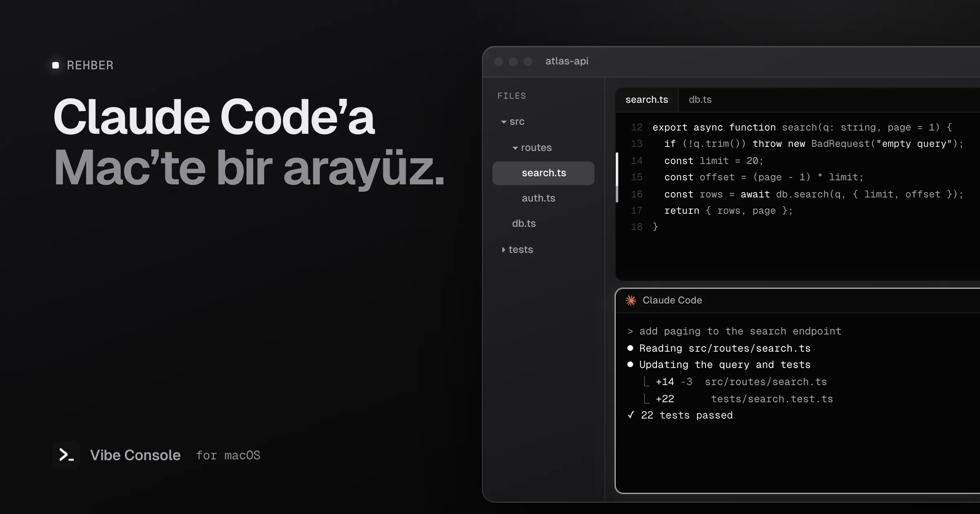Expand the tests folder arrow

(503, 250)
